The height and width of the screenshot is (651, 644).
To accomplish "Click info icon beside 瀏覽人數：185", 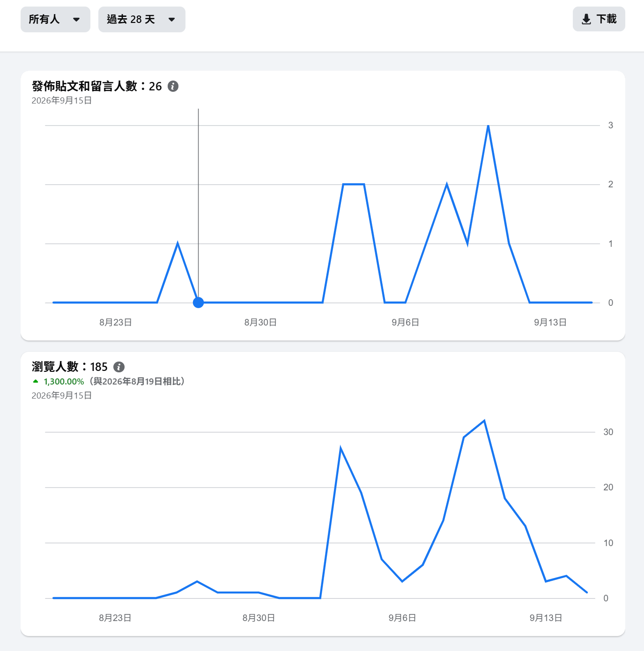I will pyautogui.click(x=119, y=367).
